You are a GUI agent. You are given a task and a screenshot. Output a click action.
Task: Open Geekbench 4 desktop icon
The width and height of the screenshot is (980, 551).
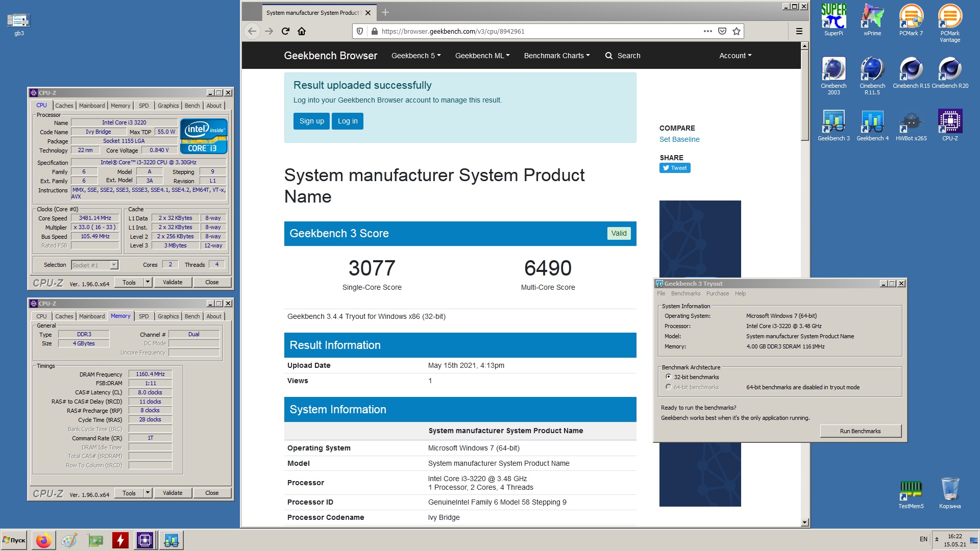coord(872,126)
